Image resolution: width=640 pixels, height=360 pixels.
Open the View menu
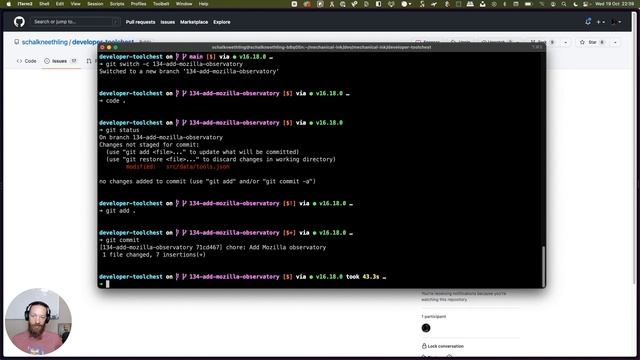point(76,4)
